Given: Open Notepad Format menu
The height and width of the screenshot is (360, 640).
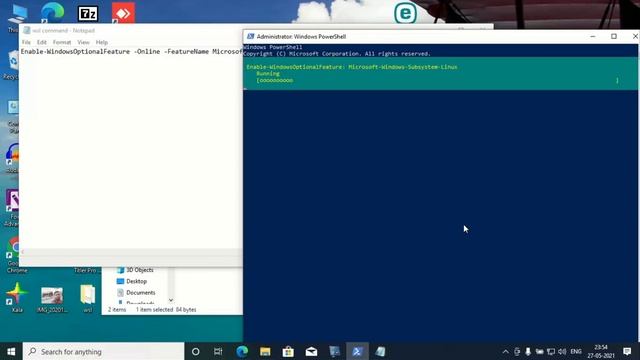Looking at the screenshot, I should click(x=62, y=42).
